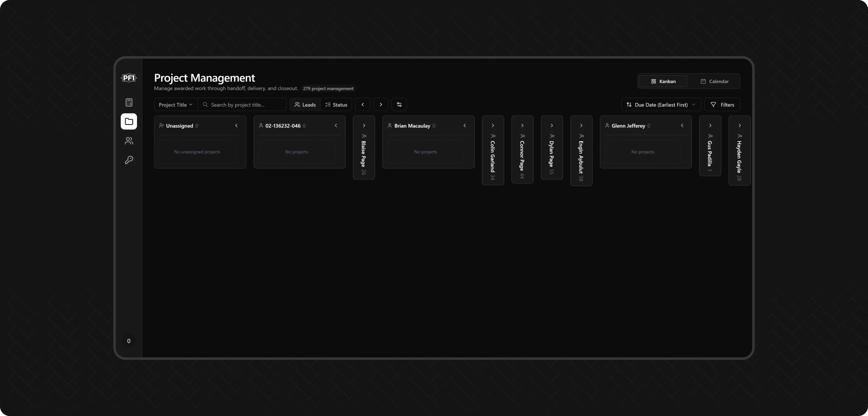Group the board by Status
868x416 pixels.
click(x=336, y=105)
